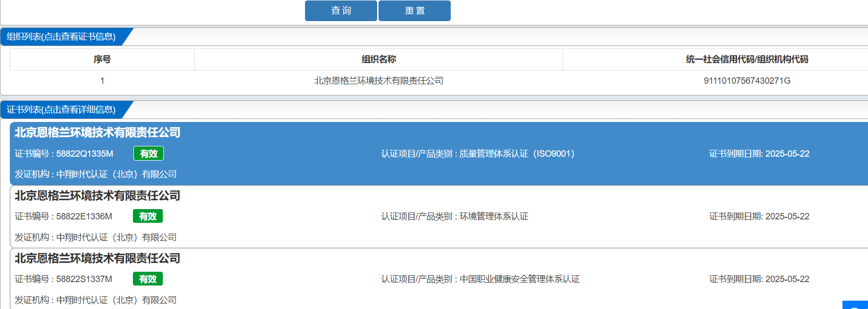
Task: Click the 有效 badge for certificate 58822Q1335M
Action: 149,154
